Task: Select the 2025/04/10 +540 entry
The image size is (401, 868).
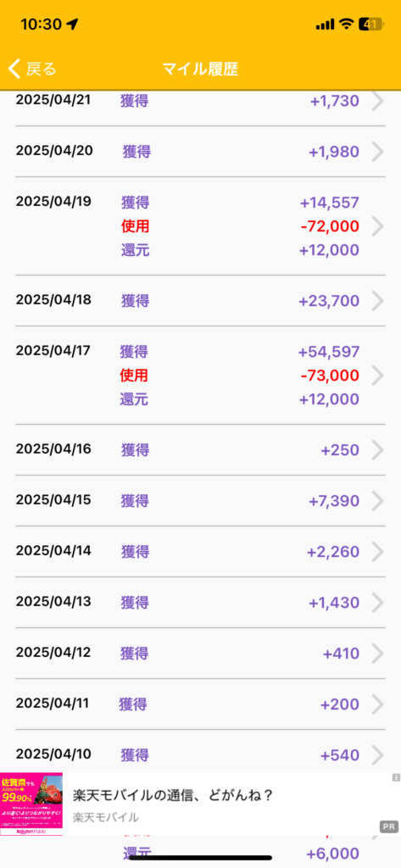Action: pos(200,754)
